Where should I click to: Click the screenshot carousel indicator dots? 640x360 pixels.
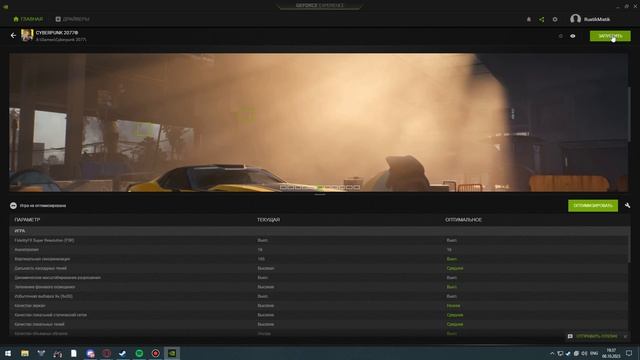click(320, 187)
